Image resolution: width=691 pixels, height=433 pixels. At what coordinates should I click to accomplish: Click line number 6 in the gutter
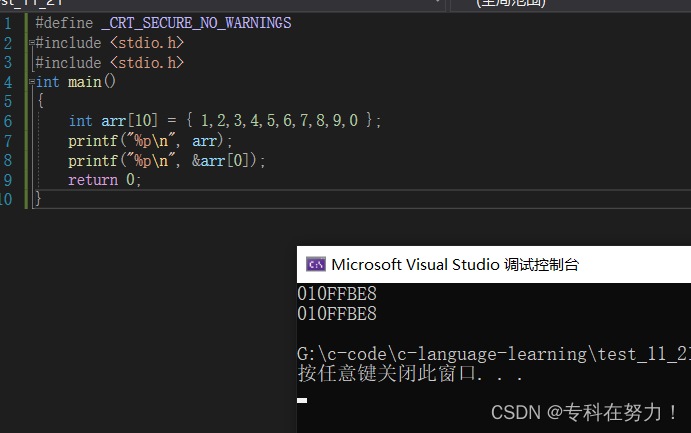7,121
